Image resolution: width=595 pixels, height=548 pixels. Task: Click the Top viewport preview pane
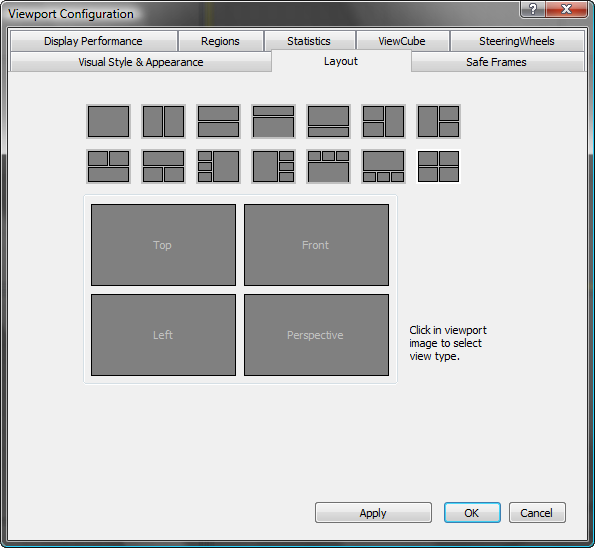(x=164, y=245)
